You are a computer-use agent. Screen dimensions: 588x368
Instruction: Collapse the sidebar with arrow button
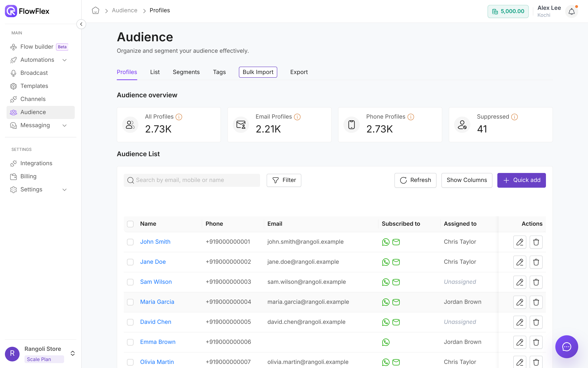pos(81,24)
